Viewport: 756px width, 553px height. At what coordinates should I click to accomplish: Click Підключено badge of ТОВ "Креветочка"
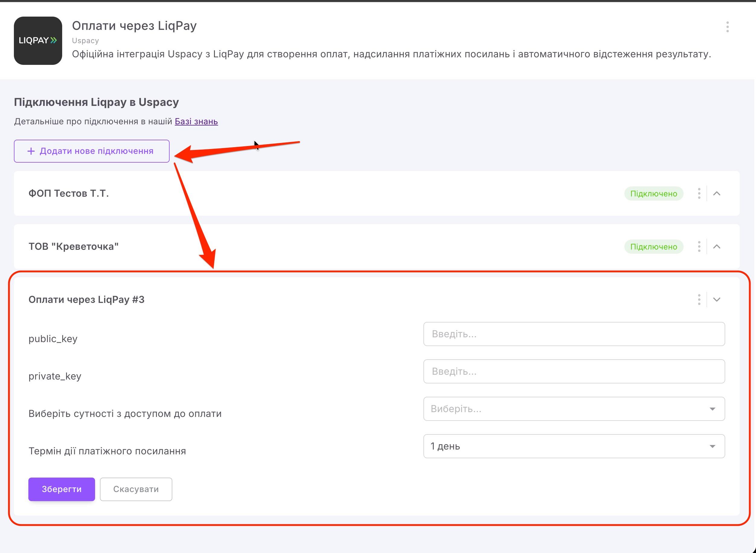coord(654,247)
